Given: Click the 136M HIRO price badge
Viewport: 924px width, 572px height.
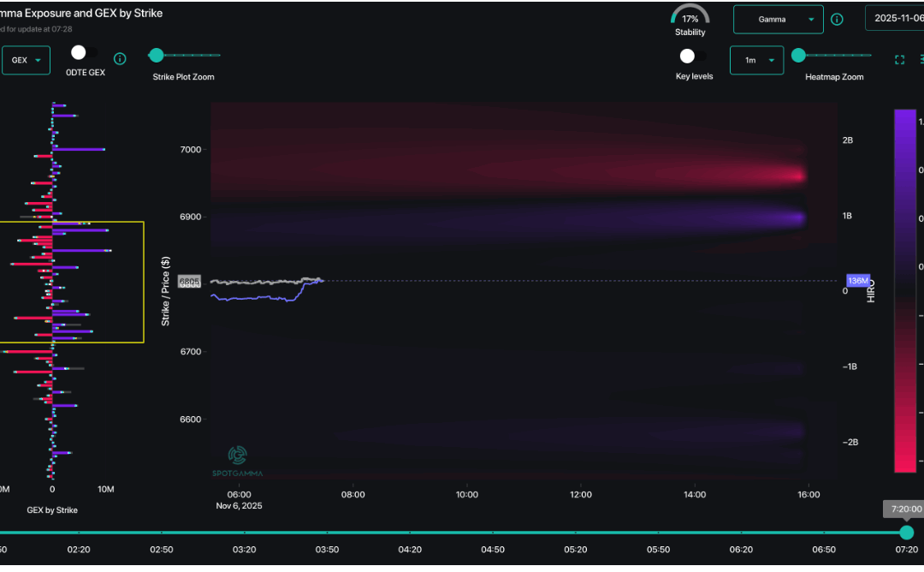Looking at the screenshot, I should pyautogui.click(x=858, y=281).
